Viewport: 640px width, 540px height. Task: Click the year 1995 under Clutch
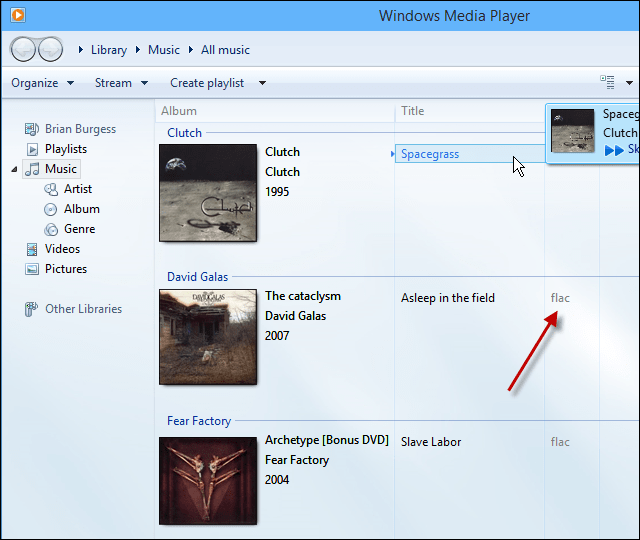(277, 192)
